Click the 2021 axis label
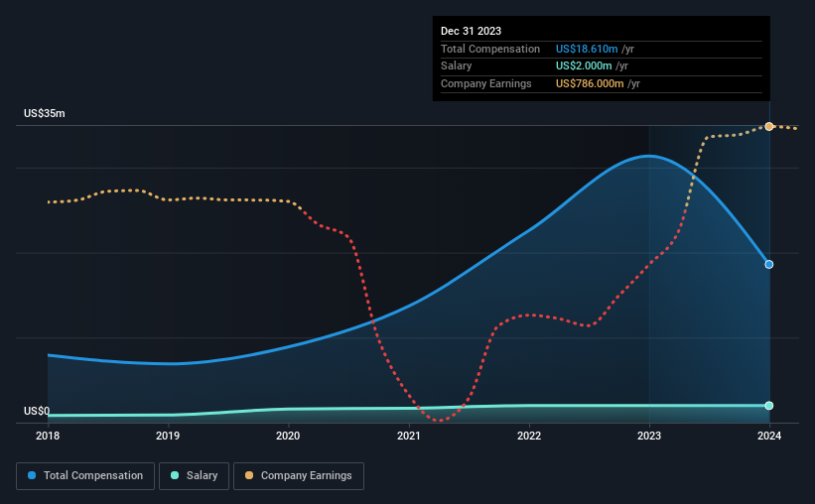The width and height of the screenshot is (815, 504). click(409, 436)
